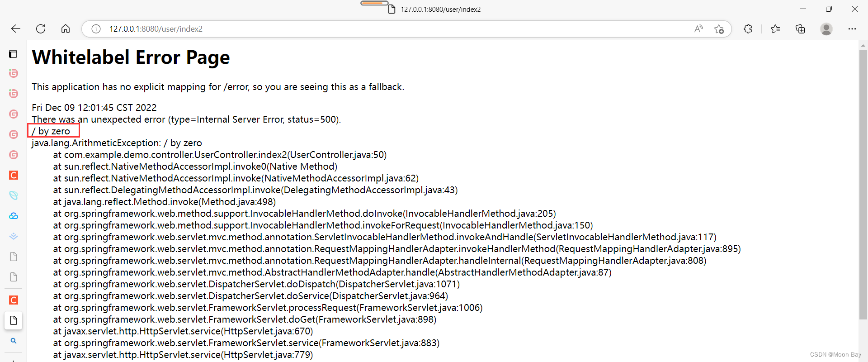The width and height of the screenshot is (868, 362).
Task: Minimize the browser window
Action: click(x=803, y=9)
